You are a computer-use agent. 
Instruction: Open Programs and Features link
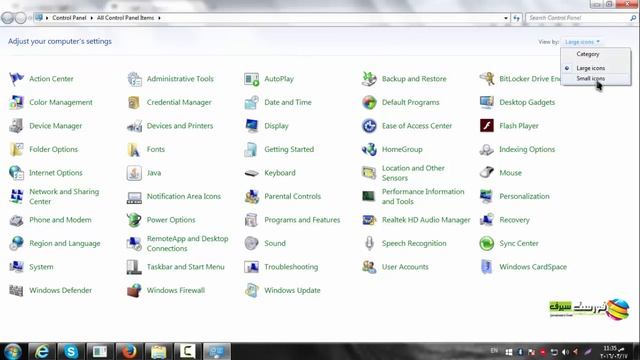point(302,220)
